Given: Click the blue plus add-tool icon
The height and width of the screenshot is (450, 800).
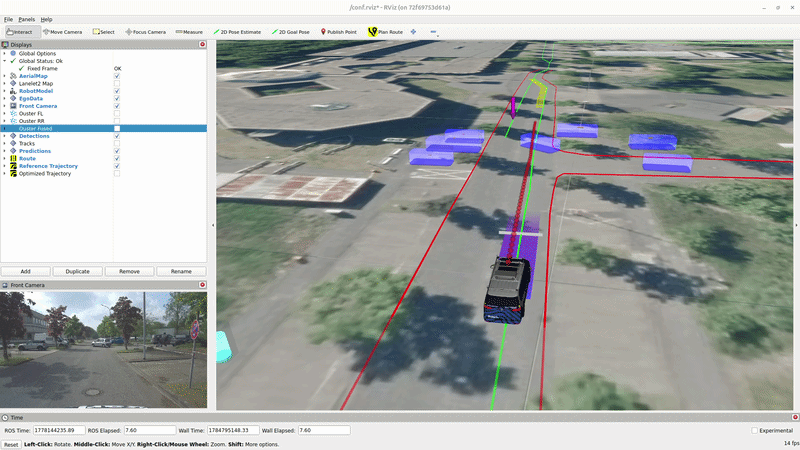Looking at the screenshot, I should 413,32.
